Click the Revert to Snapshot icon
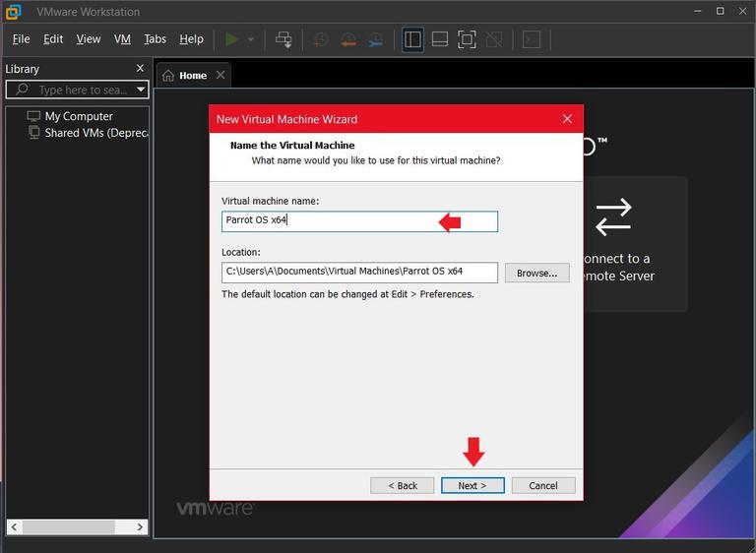 point(348,39)
